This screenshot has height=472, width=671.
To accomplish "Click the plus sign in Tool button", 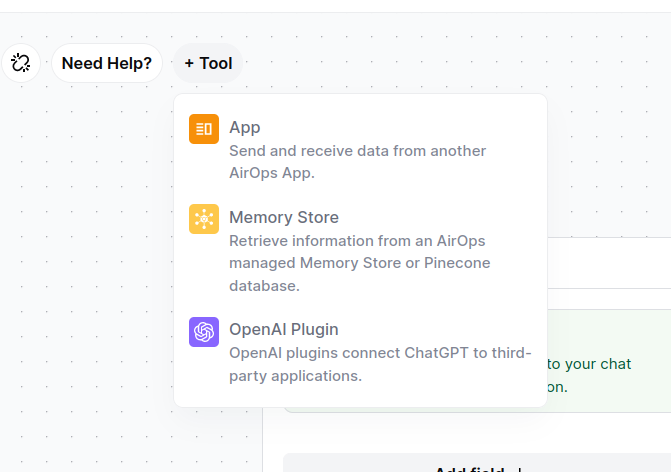I will tap(189, 63).
